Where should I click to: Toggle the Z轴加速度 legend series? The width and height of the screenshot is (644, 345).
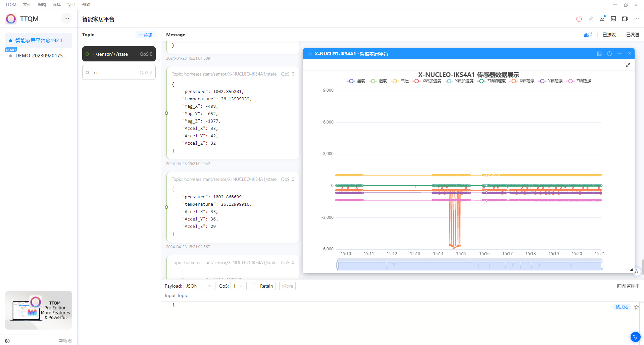point(492,81)
